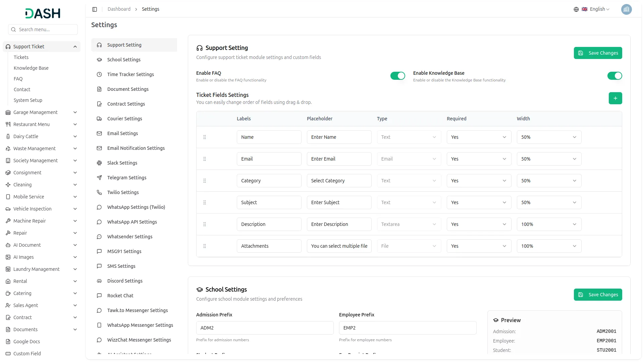
Task: Open the FAQ submenu item
Action: click(18, 79)
